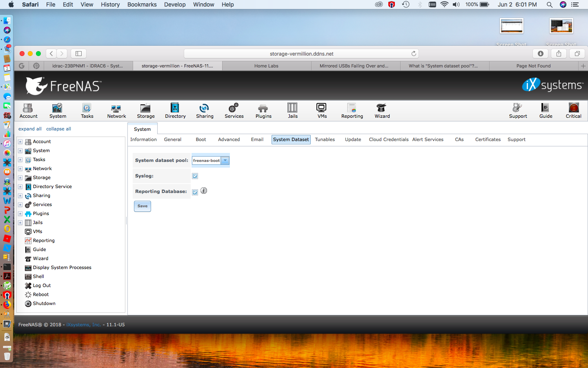The width and height of the screenshot is (588, 368).
Task: Expand the Jails tree node
Action: [x=20, y=222]
